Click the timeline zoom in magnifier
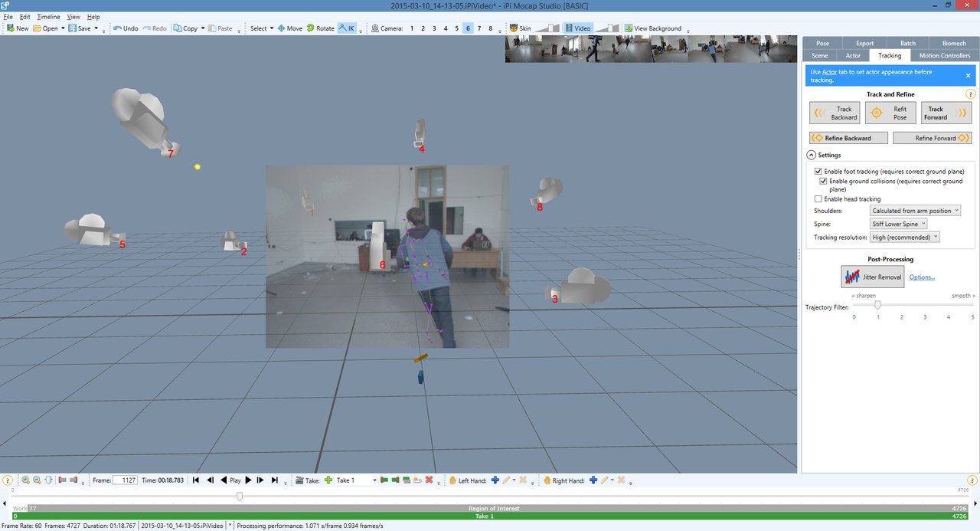The height and width of the screenshot is (531, 980). pyautogui.click(x=25, y=480)
